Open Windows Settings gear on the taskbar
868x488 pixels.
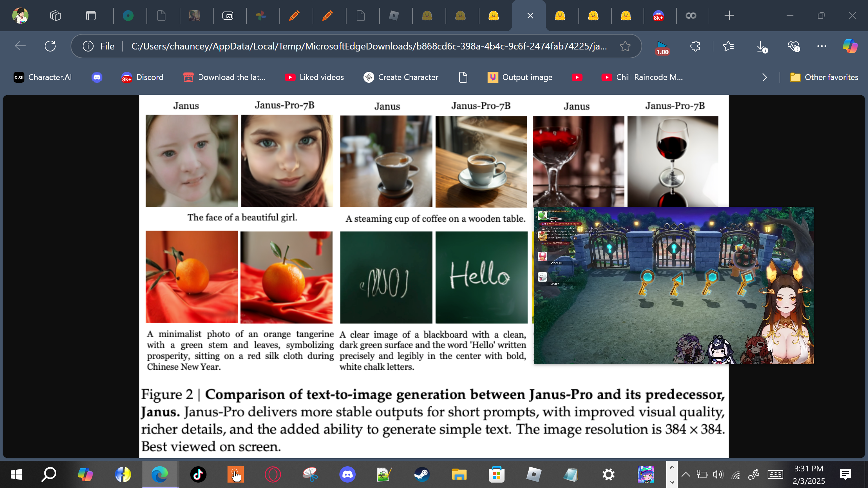[x=608, y=474]
